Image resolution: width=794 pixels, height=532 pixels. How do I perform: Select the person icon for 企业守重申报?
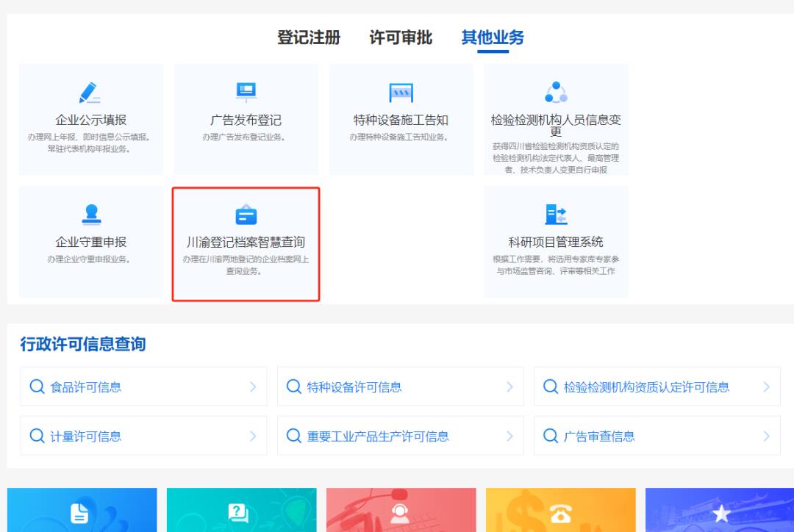point(90,214)
